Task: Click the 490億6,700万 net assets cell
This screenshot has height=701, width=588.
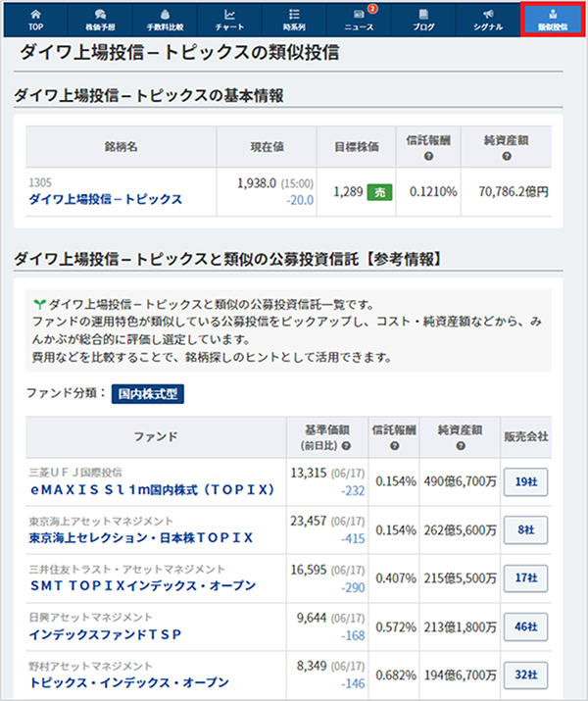Action: pos(461,481)
